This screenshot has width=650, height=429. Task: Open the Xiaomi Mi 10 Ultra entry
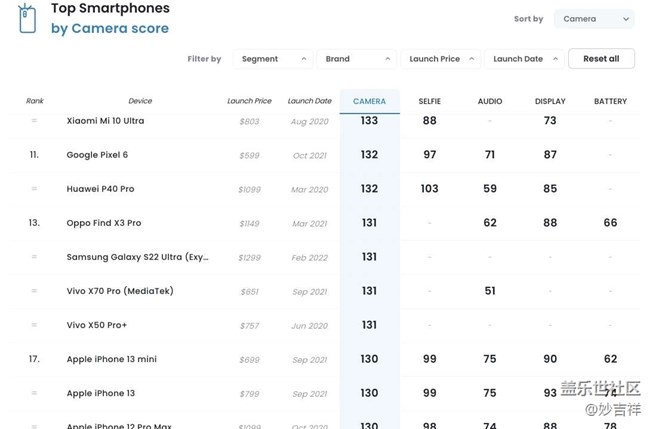[105, 121]
